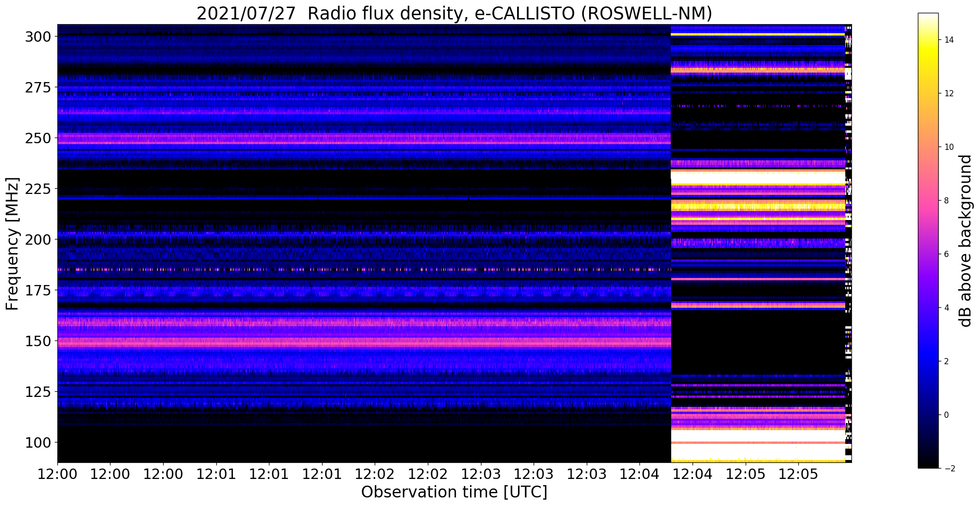Click the colorbar tick value −2
Viewport: 980px width, 506px height.
(x=949, y=469)
